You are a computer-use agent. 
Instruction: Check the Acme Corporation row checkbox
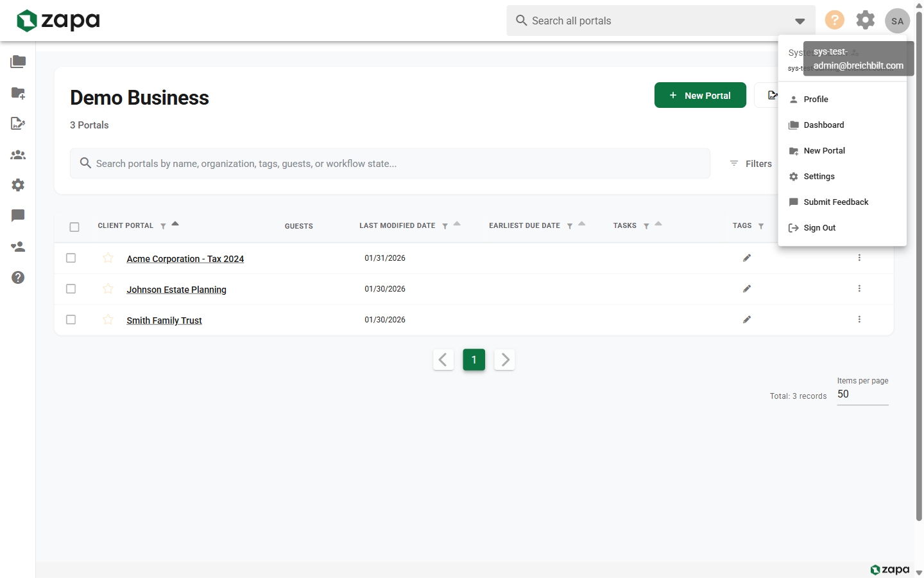71,258
